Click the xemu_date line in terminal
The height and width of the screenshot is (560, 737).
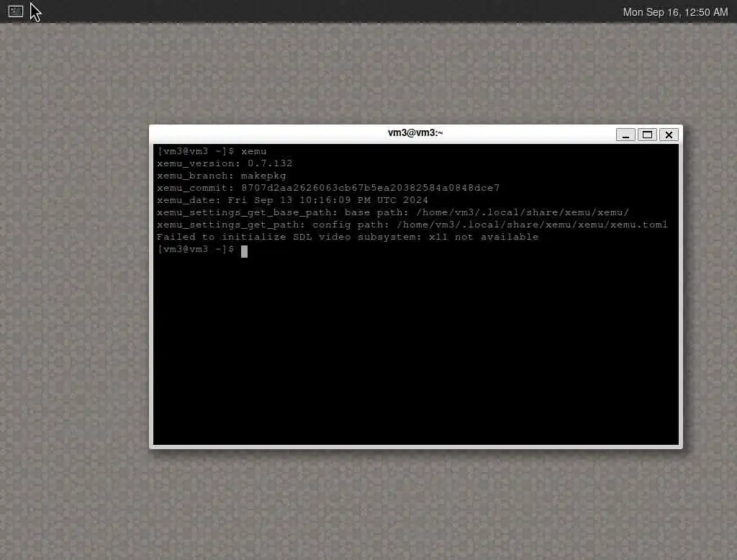click(292, 200)
